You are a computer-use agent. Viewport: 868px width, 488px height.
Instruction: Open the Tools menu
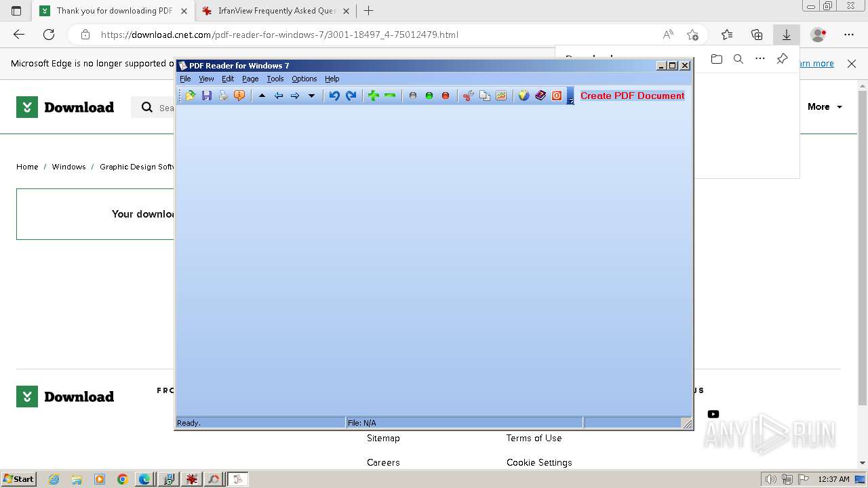coord(275,79)
